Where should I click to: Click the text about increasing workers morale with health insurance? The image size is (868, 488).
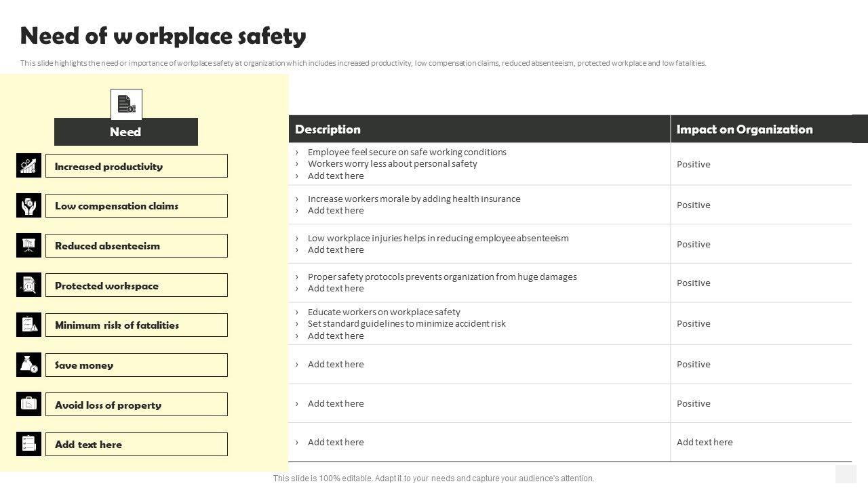[414, 199]
